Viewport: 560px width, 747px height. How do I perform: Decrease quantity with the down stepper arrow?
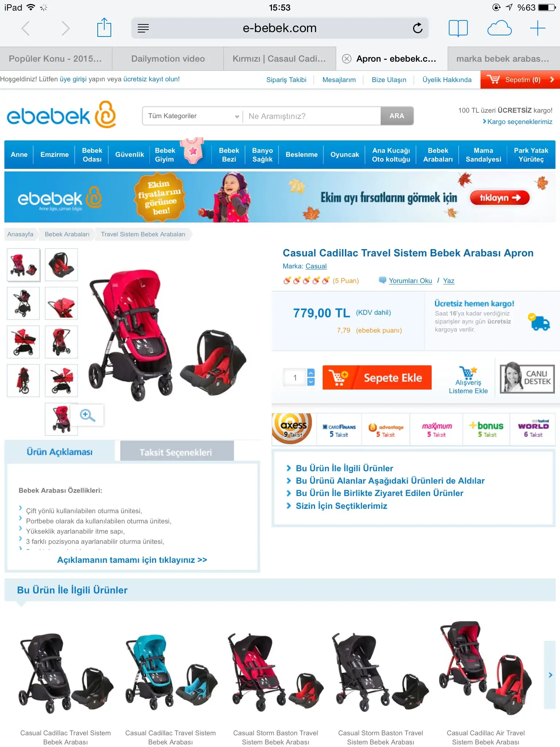pos(311,382)
